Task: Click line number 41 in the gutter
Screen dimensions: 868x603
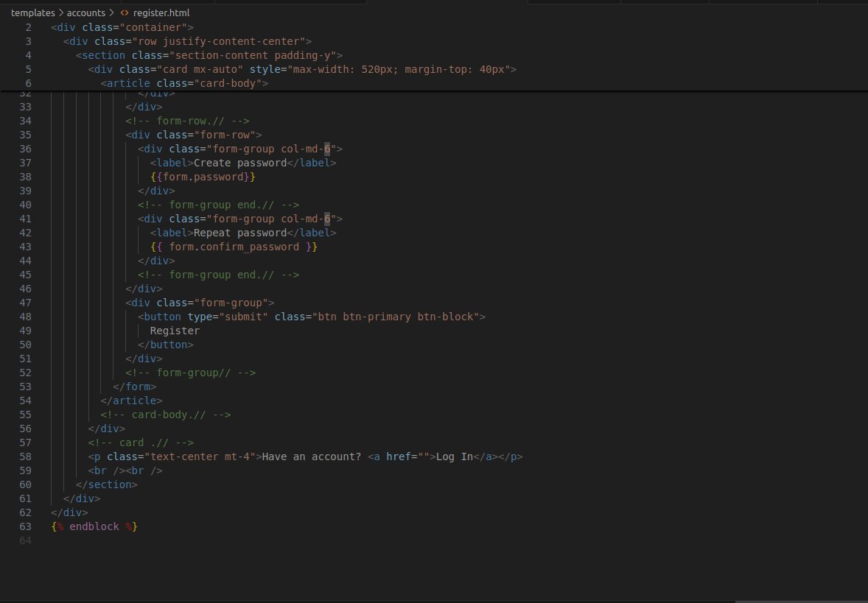Action: tap(26, 219)
